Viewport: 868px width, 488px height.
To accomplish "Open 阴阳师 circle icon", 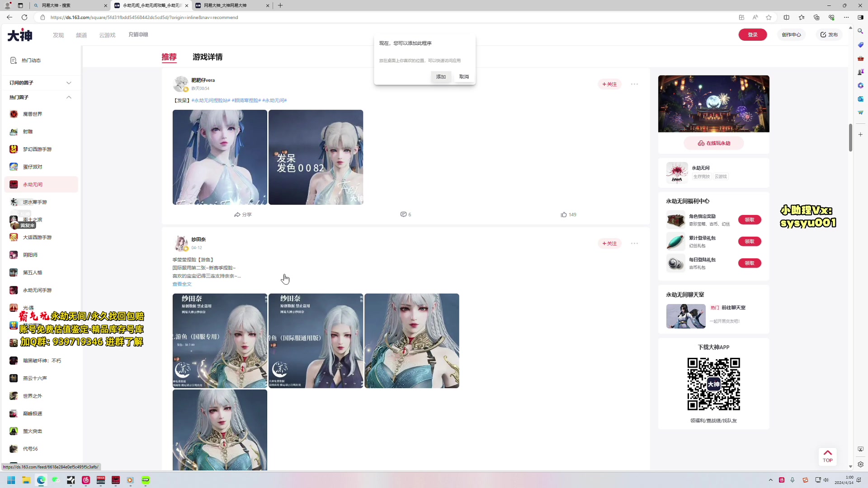I will click(x=14, y=255).
